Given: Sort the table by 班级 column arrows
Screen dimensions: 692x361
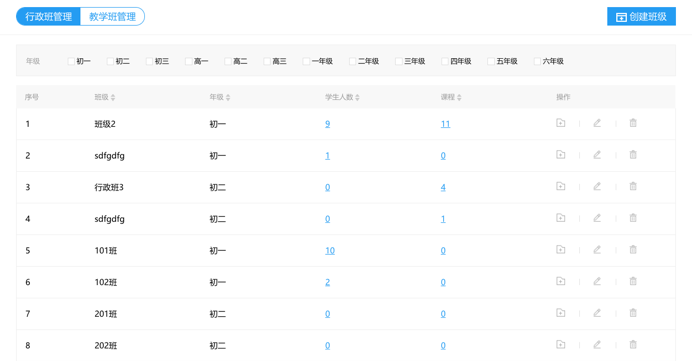Looking at the screenshot, I should tap(113, 97).
